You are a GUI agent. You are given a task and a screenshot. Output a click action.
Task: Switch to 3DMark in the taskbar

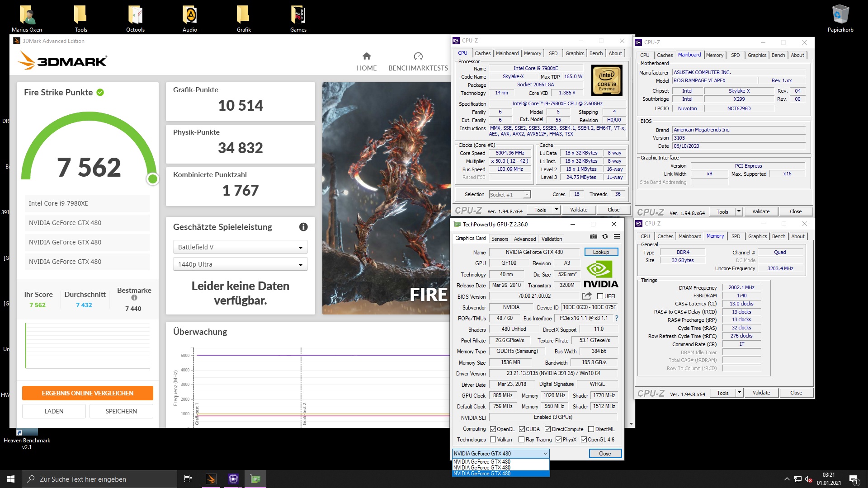211,479
